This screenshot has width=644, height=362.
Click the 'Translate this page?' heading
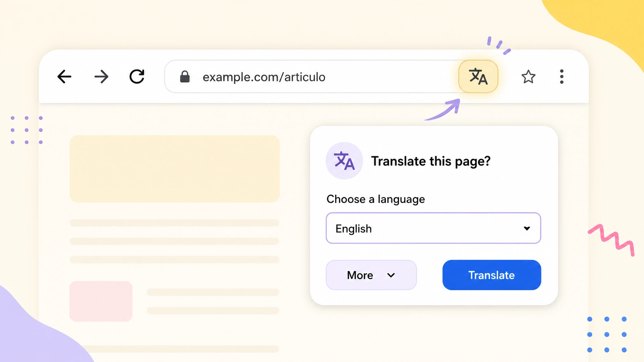click(x=431, y=161)
